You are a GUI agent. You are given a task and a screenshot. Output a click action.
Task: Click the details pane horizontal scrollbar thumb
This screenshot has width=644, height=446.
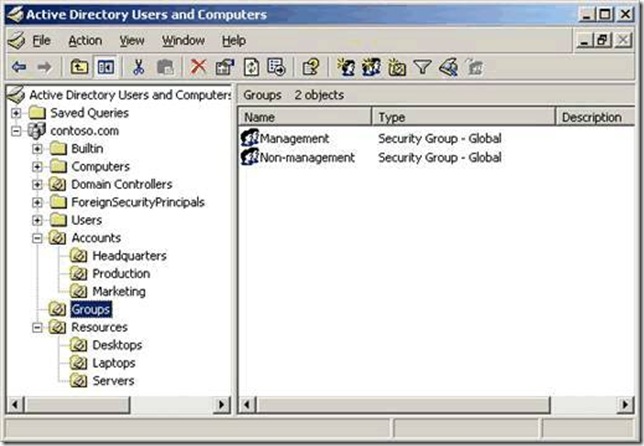(403, 405)
